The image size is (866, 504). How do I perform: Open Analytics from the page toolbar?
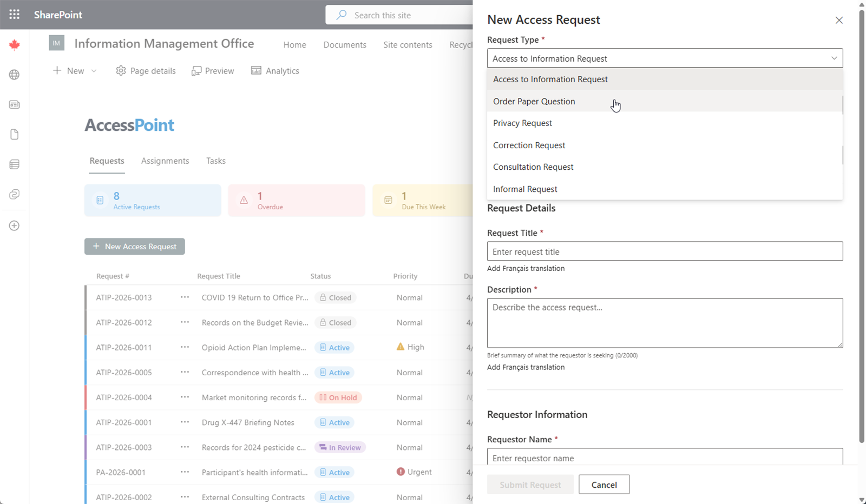coord(275,70)
